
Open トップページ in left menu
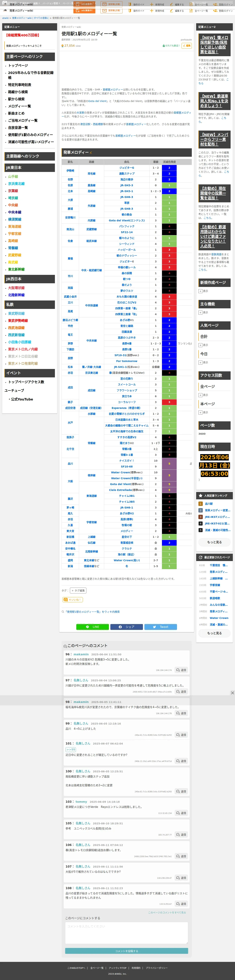pyautogui.click(x=18, y=65)
